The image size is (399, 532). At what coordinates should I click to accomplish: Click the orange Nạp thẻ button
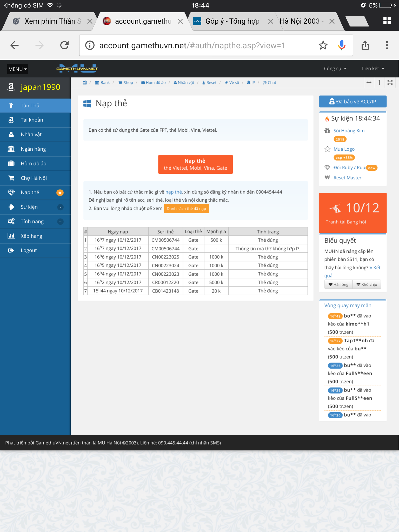click(195, 164)
